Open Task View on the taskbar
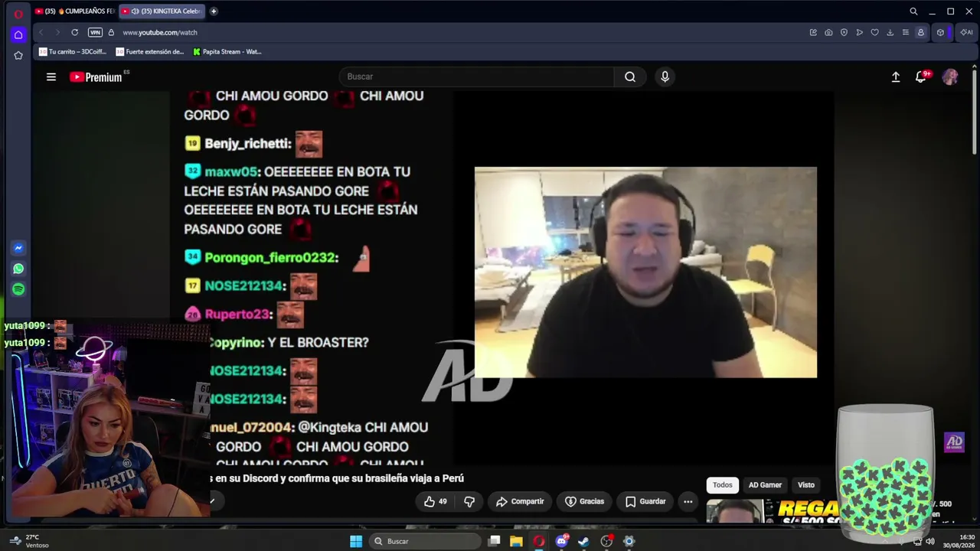Screen dimensions: 980x551 click(x=495, y=541)
